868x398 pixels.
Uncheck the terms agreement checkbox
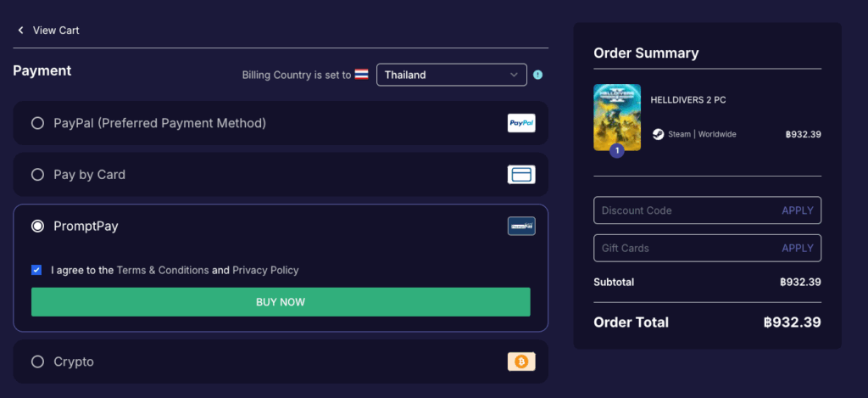(x=36, y=271)
